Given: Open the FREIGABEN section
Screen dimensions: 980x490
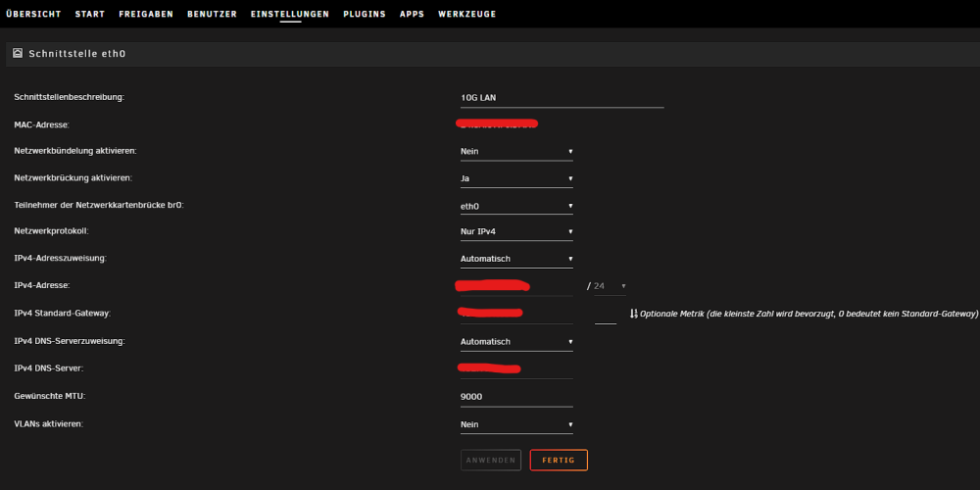Looking at the screenshot, I should 146,14.
